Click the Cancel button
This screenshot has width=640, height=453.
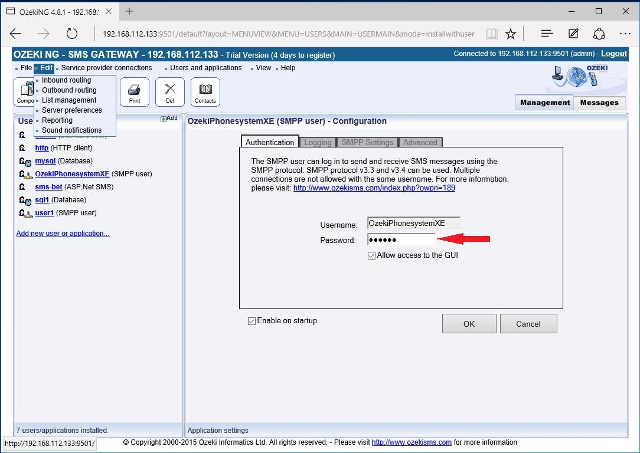pos(528,324)
